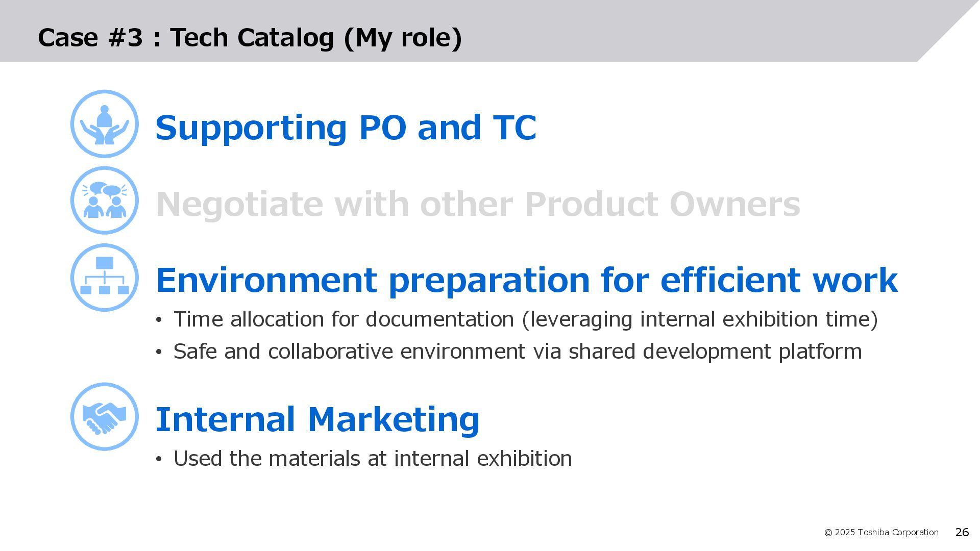The width and height of the screenshot is (980, 551).
Task: Click 'Environment preparation for efficient work' heading
Action: (526, 280)
